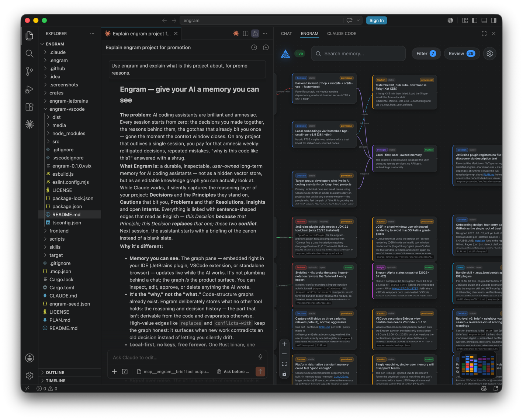Screen dimensions: 523x420
Task: Click the microphone voice input icon
Action: 260,357
